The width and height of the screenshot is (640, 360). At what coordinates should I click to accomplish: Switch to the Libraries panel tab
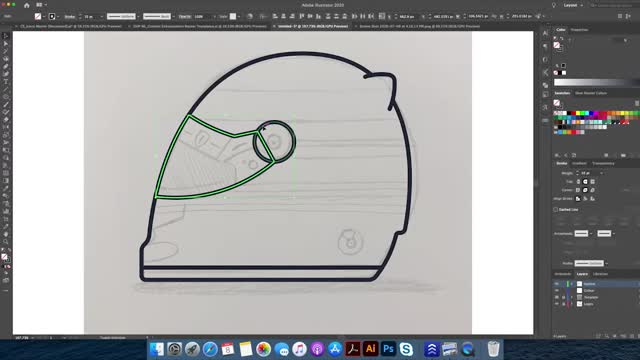[600, 274]
